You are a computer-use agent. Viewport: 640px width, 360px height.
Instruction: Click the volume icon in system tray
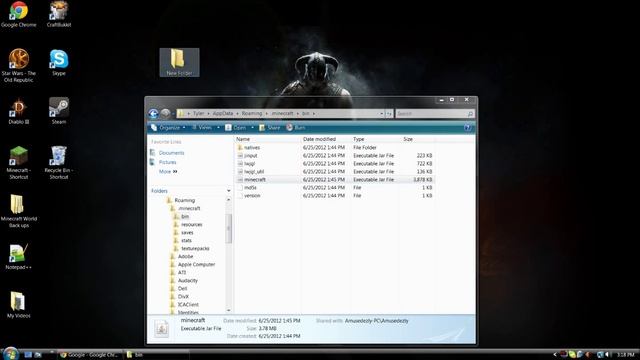point(608,355)
